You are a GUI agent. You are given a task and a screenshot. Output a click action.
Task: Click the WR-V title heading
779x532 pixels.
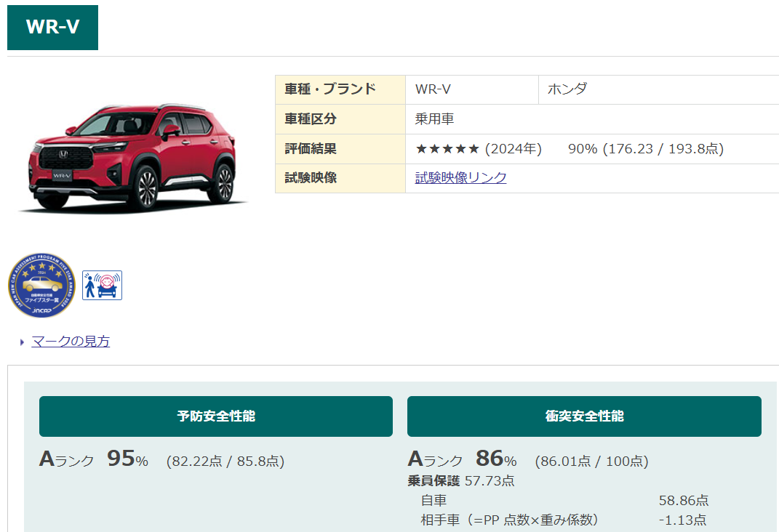click(52, 28)
